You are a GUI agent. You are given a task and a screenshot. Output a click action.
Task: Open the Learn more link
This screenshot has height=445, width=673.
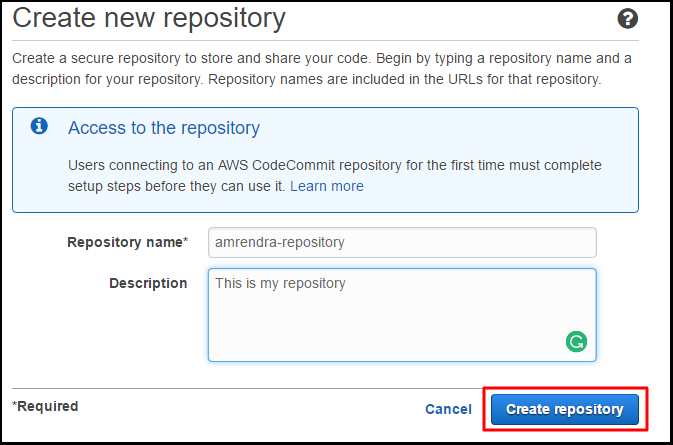click(327, 186)
